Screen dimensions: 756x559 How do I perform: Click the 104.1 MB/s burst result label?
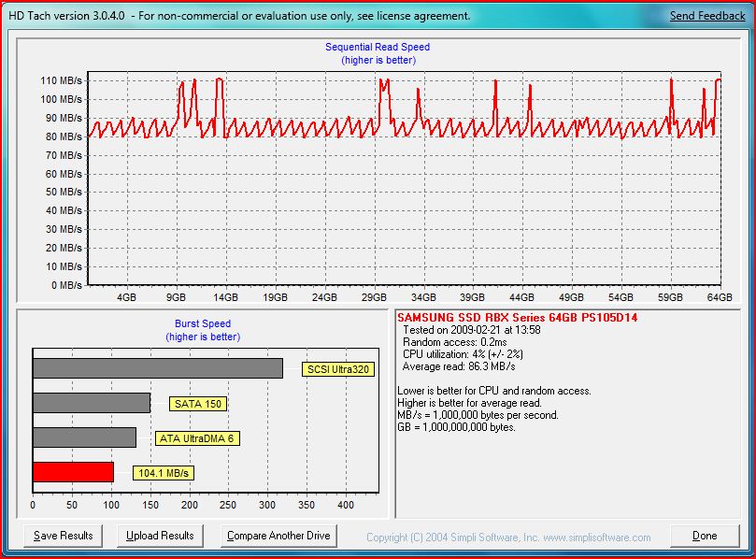164,473
